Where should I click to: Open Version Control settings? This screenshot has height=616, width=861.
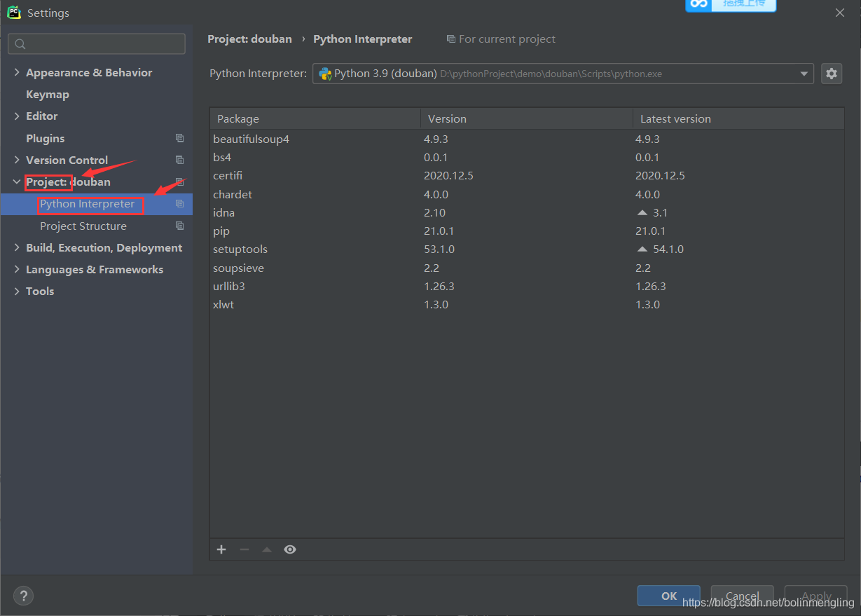(x=67, y=160)
